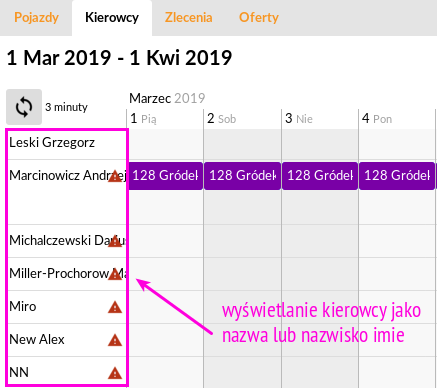Image resolution: width=437 pixels, height=388 pixels.
Task: Select the Kierowcy tab
Action: pos(112,17)
